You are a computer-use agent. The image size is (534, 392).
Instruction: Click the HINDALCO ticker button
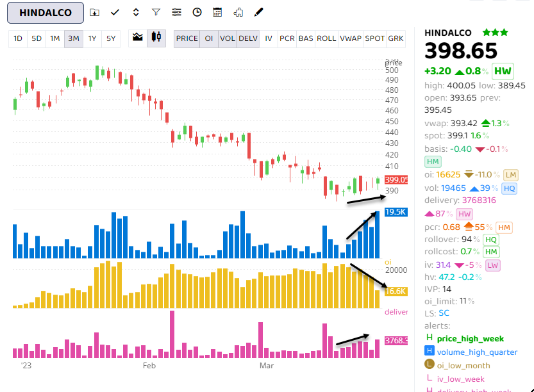[x=45, y=13]
